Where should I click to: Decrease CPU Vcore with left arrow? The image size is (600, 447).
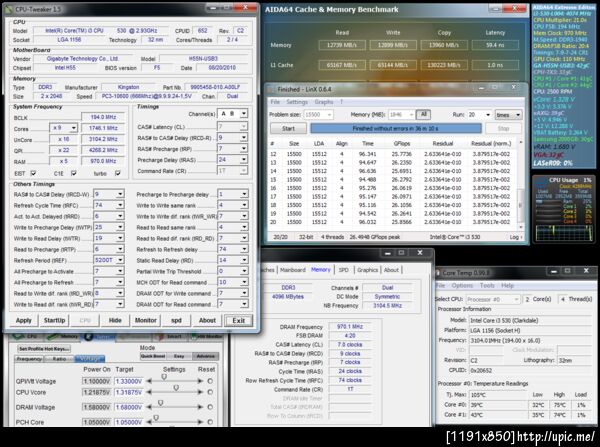(x=150, y=392)
